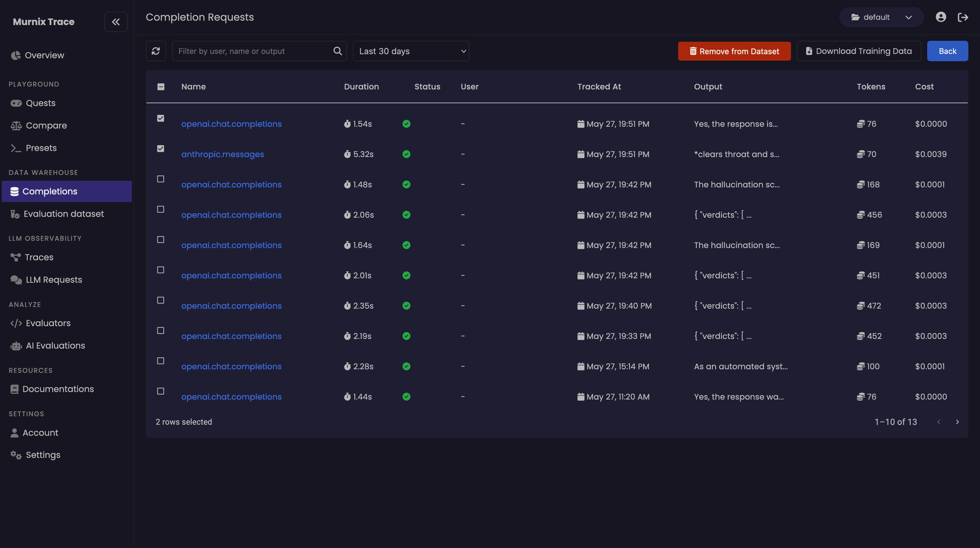980x548 pixels.
Task: Sort by the Tokens column header
Action: click(871, 87)
